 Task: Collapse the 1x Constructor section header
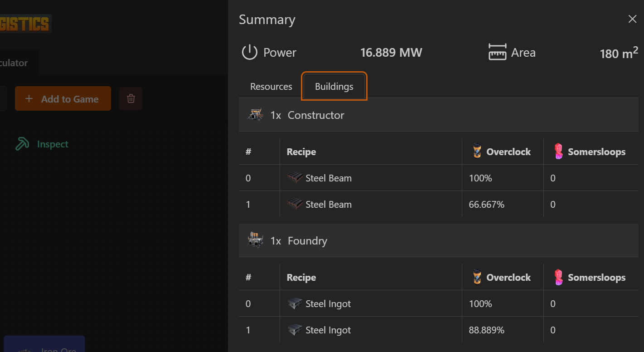(x=438, y=115)
